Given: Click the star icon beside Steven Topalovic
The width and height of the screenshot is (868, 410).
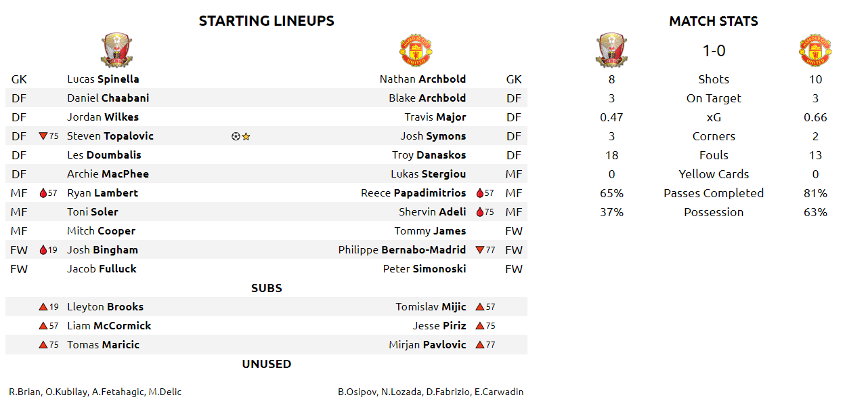Looking at the screenshot, I should pyautogui.click(x=246, y=136).
